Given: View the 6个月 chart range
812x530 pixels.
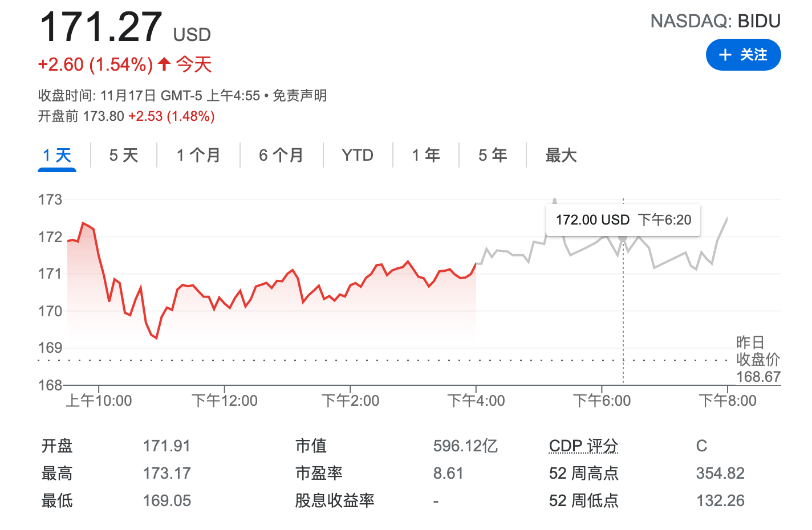Looking at the screenshot, I should point(281,154).
